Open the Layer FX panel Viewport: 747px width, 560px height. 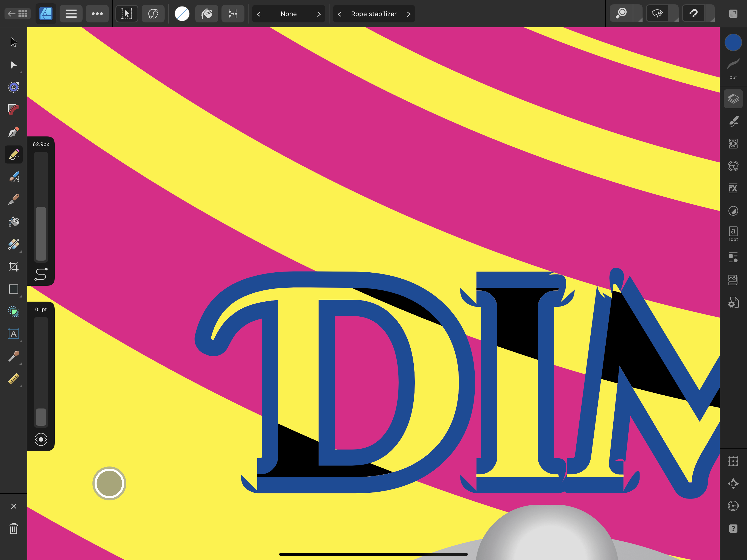pos(733,188)
